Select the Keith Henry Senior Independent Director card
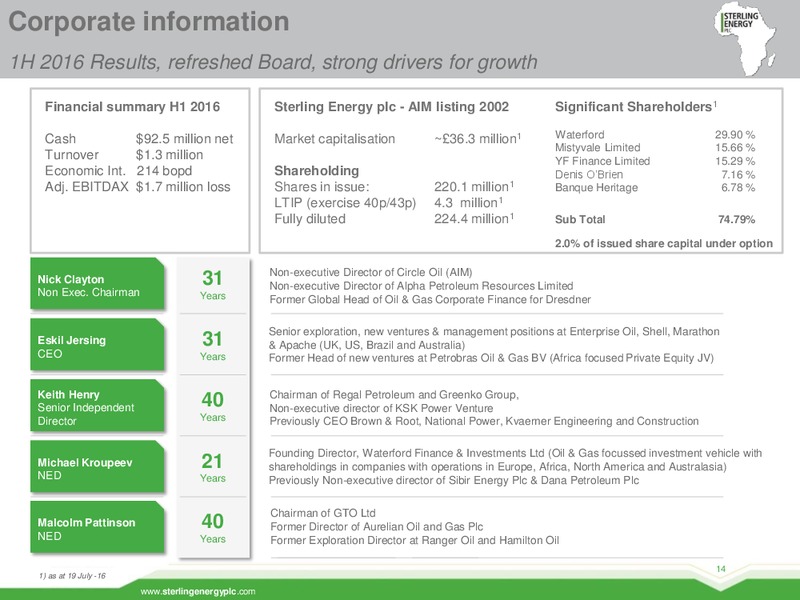 point(97,406)
